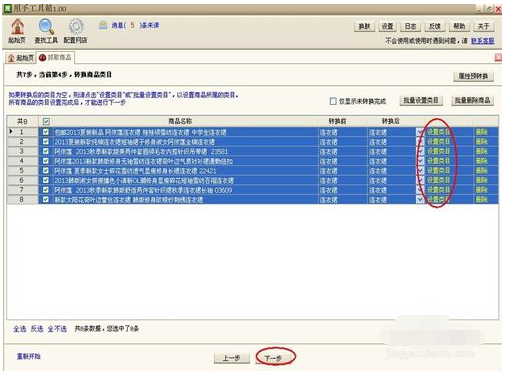Click 设置类目 link in row 1

(438, 132)
